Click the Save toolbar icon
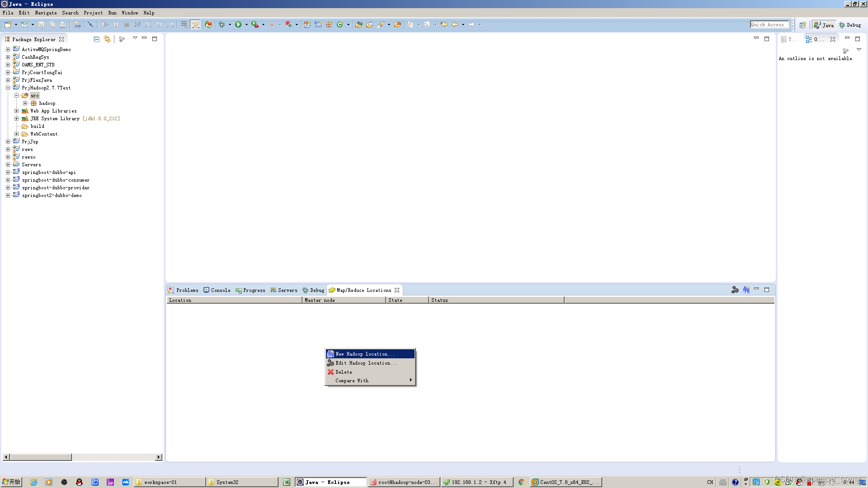The width and height of the screenshot is (868, 488). [x=41, y=25]
